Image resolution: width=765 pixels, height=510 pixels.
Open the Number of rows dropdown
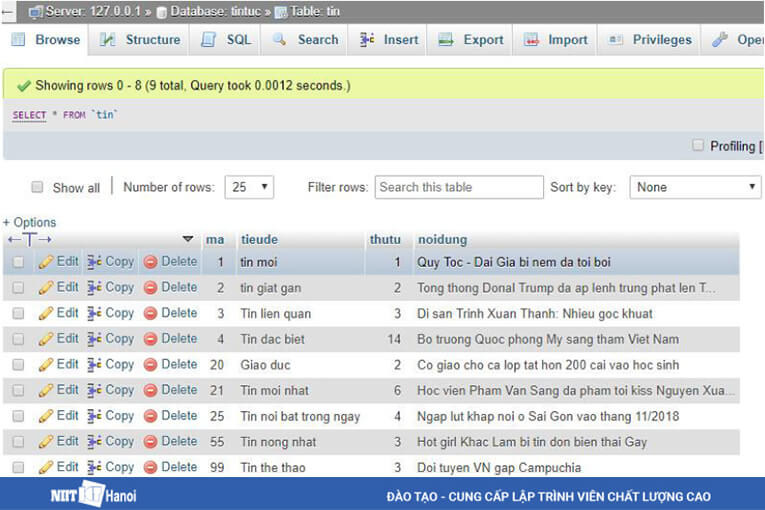coord(249,187)
